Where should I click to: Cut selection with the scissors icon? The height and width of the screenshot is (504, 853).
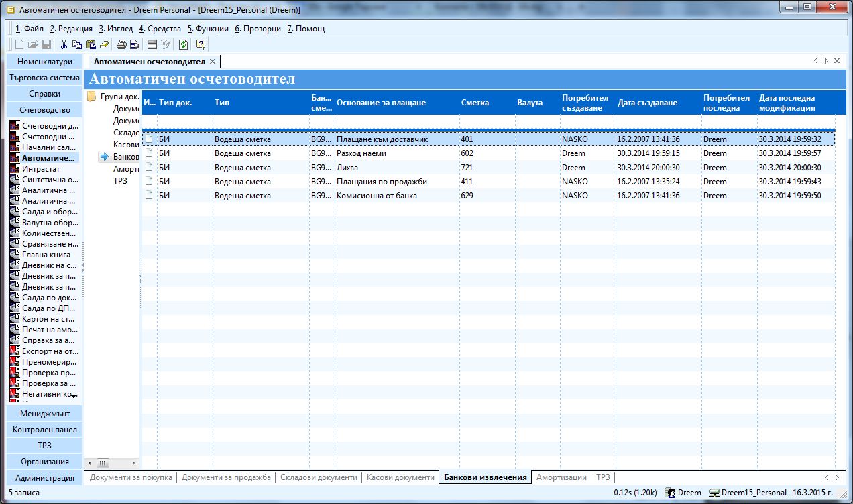pos(64,44)
